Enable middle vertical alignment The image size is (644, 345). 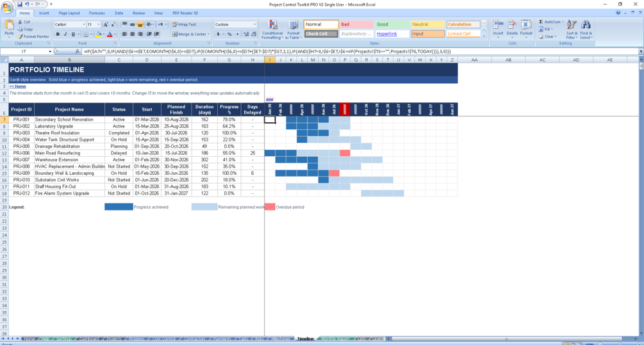coord(132,24)
